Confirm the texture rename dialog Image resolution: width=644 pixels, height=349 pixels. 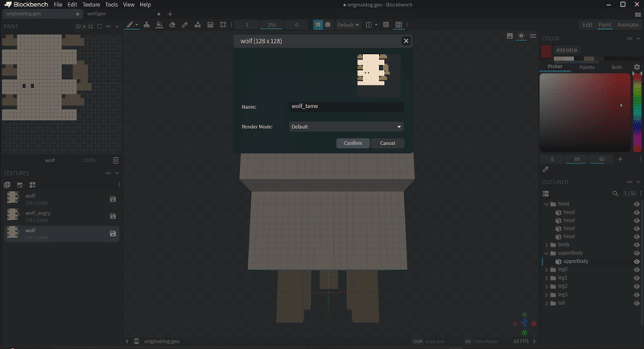click(353, 143)
